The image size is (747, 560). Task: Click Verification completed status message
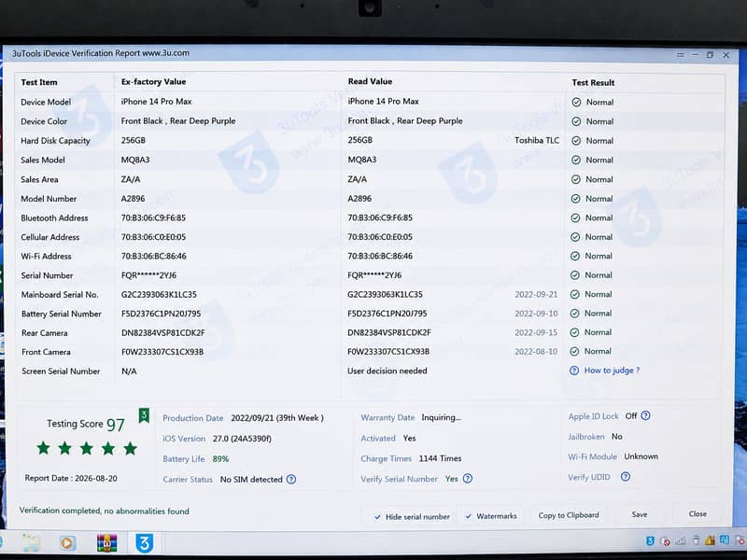pos(105,511)
